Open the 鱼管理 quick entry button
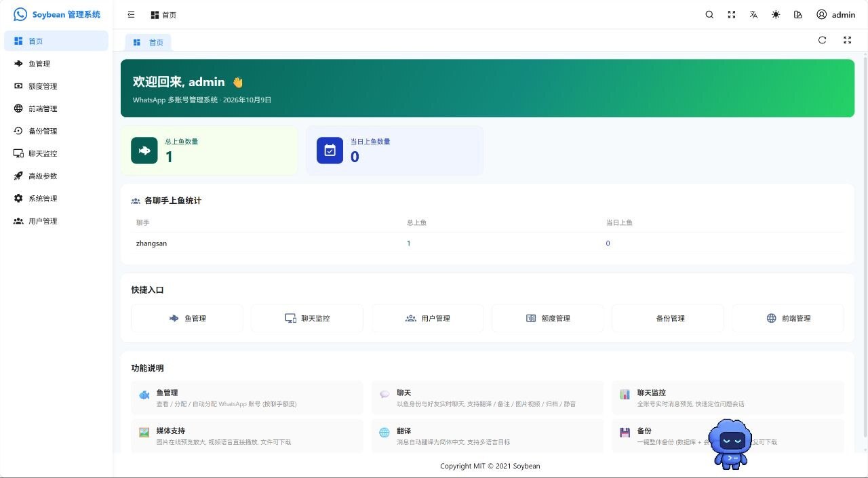868x478 pixels. pyautogui.click(x=187, y=318)
